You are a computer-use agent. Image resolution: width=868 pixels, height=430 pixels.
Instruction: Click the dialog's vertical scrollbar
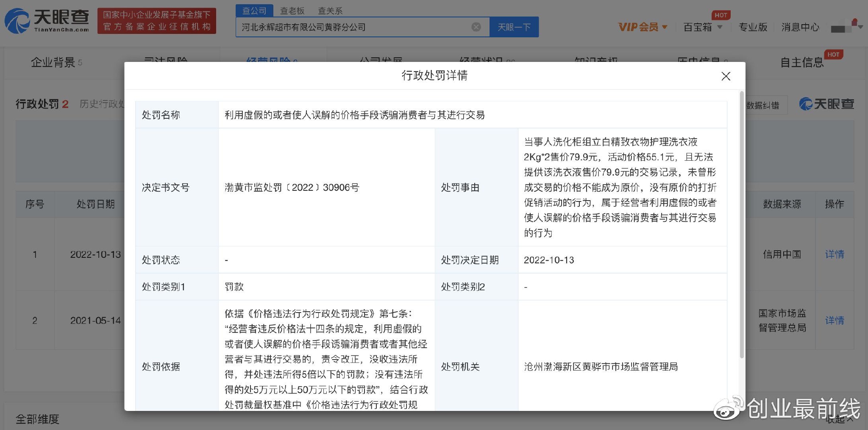click(742, 225)
